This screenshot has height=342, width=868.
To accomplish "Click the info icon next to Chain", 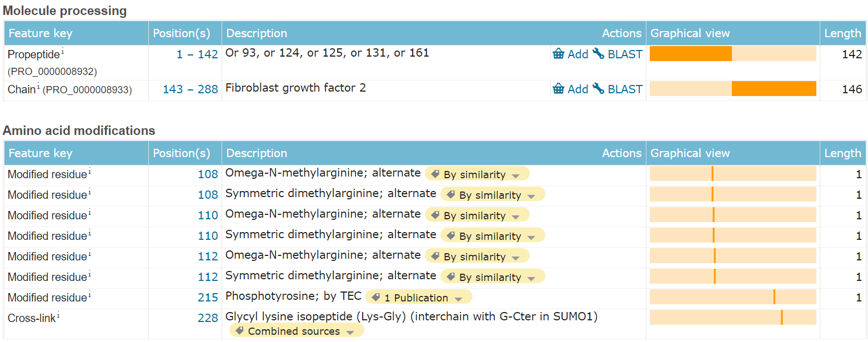I will point(39,87).
